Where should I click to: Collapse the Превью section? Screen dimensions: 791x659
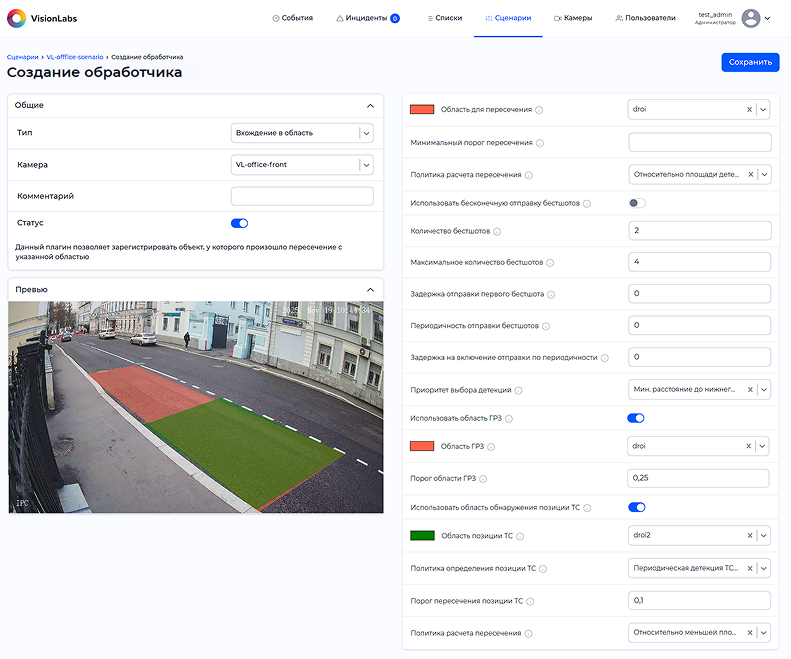click(370, 290)
